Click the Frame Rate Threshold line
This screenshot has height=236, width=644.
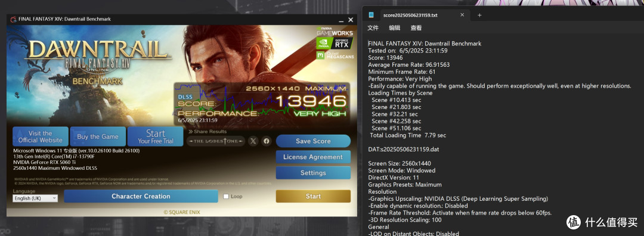coord(460,213)
